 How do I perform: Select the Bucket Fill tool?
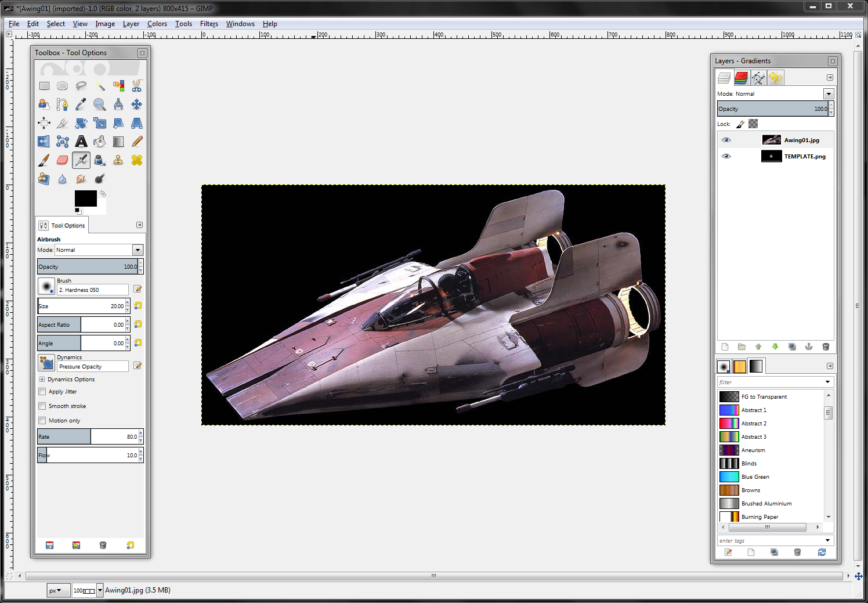tap(100, 142)
